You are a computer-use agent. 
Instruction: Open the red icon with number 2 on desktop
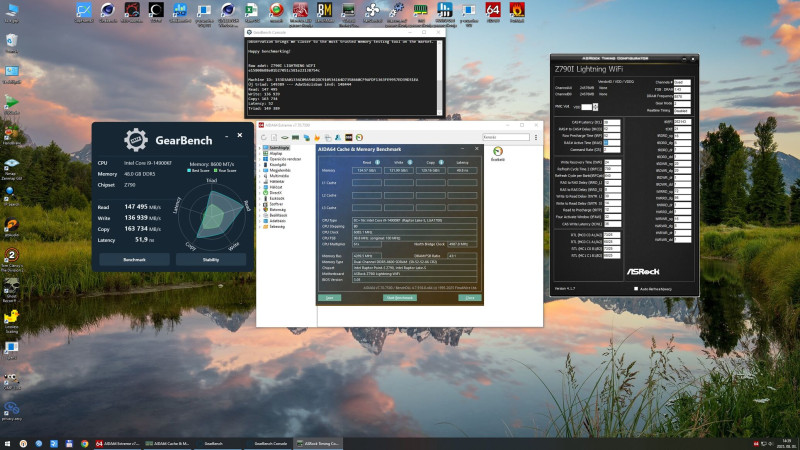tap(11, 255)
